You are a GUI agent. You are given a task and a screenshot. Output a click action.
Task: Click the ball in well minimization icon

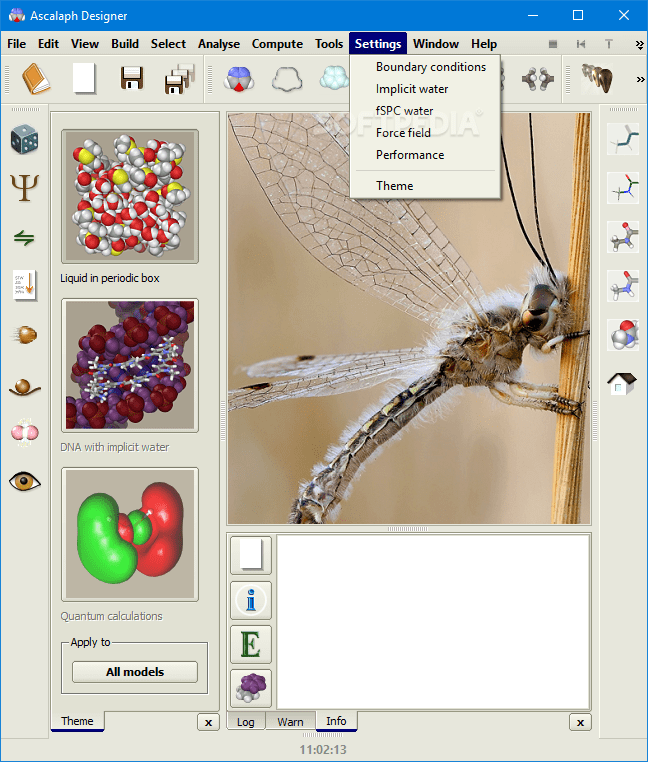24,388
